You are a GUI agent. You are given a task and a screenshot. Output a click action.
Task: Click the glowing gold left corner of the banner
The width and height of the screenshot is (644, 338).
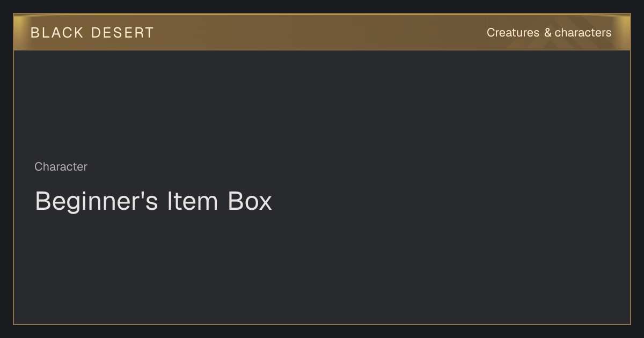coord(20,32)
